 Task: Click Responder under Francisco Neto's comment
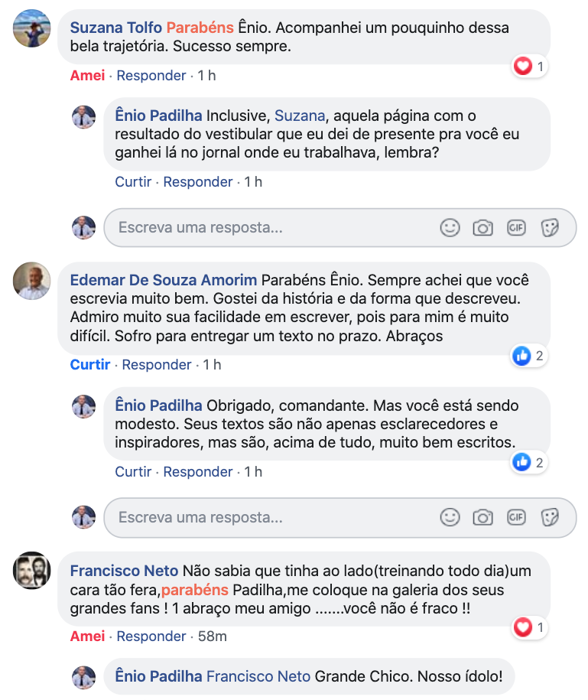tap(151, 637)
